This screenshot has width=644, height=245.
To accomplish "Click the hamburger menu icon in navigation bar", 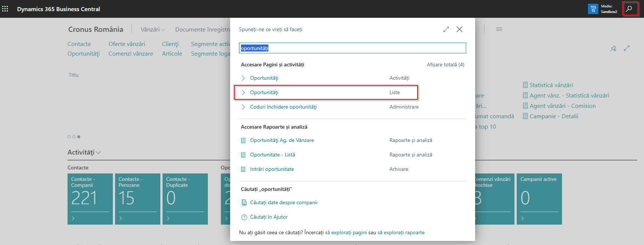I will click(499, 29).
